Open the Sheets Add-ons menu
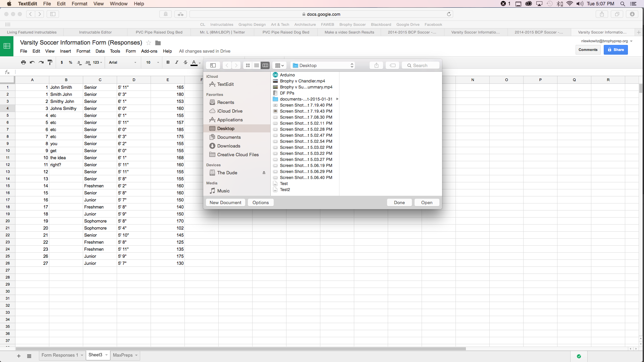The height and width of the screenshot is (362, 644). point(149,51)
